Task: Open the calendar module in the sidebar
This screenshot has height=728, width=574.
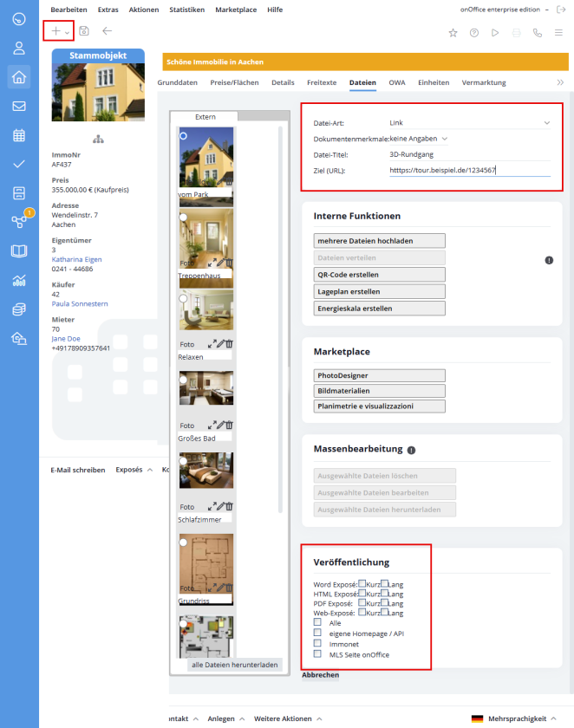Action: pyautogui.click(x=19, y=135)
